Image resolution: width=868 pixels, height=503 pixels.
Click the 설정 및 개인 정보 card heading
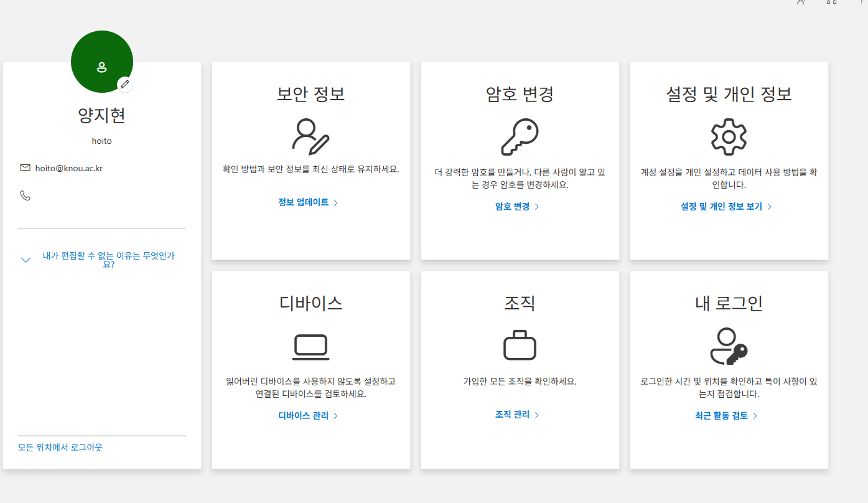click(729, 94)
